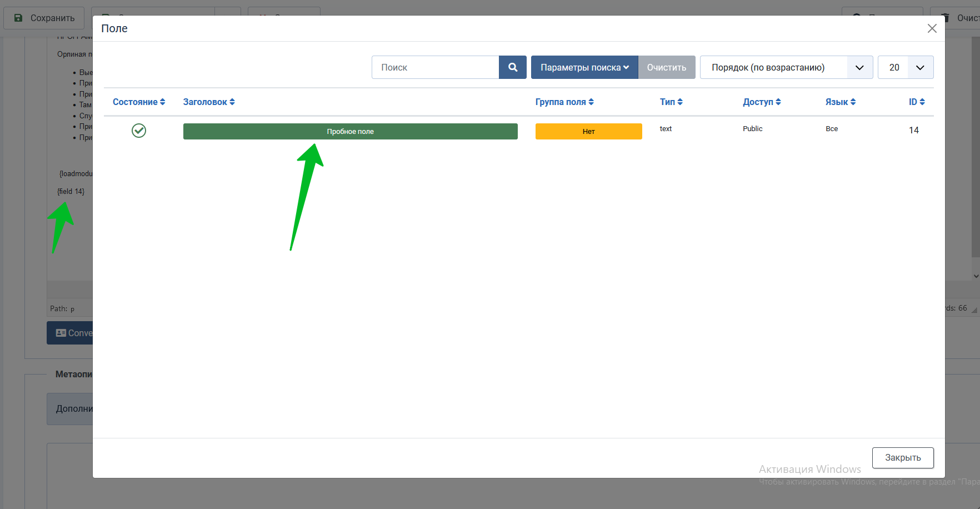Click the Сохранить save icon
The width and height of the screenshot is (980, 509).
18,18
